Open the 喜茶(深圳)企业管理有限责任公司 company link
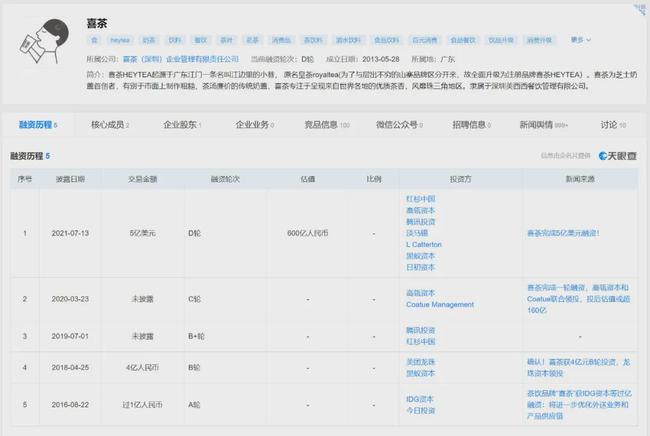 181,59
